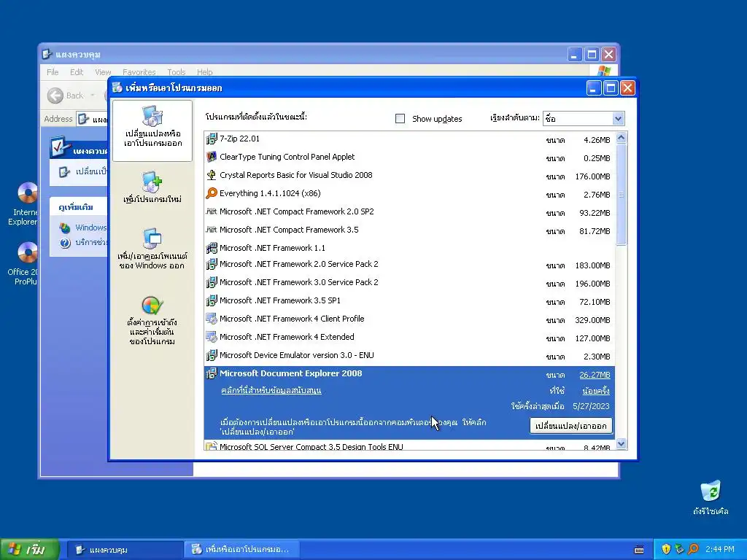This screenshot has height=560, width=747.
Task: Click the .NET Framework 4 Client Profile icon
Action: click(x=212, y=319)
